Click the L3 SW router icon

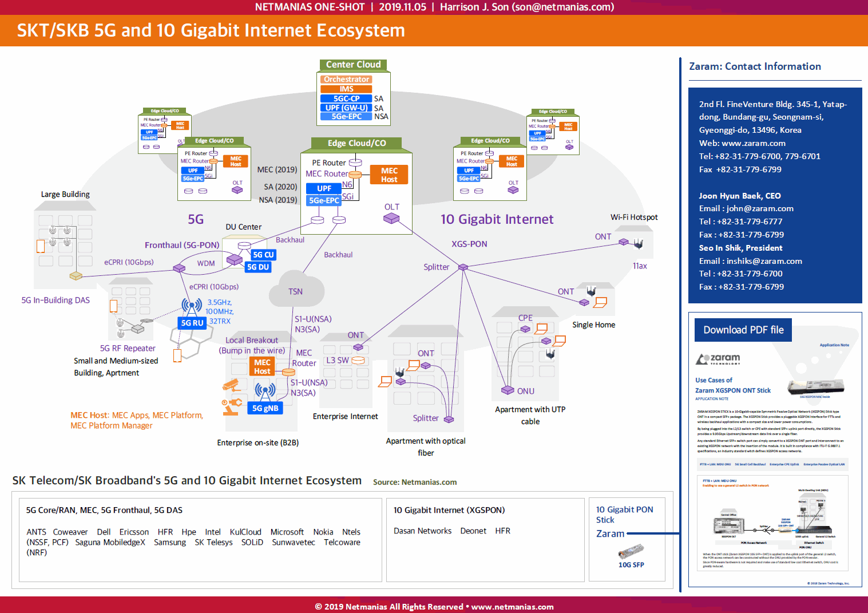[x=358, y=361]
